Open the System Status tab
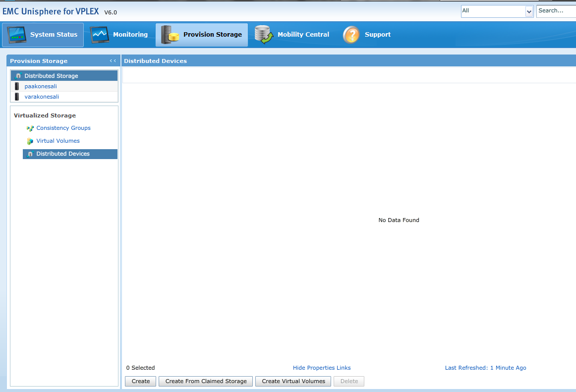 point(43,35)
